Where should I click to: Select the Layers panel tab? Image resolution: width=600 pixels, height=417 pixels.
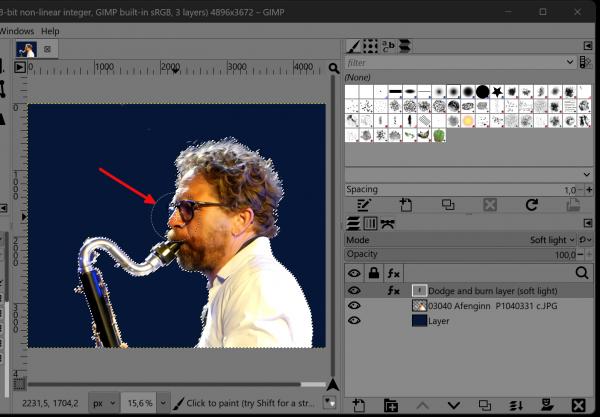click(x=353, y=223)
